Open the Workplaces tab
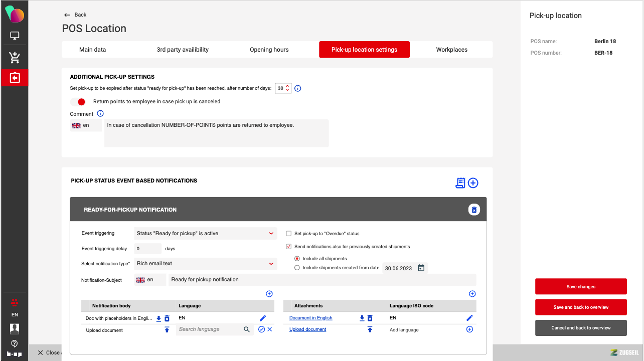 coord(451,50)
